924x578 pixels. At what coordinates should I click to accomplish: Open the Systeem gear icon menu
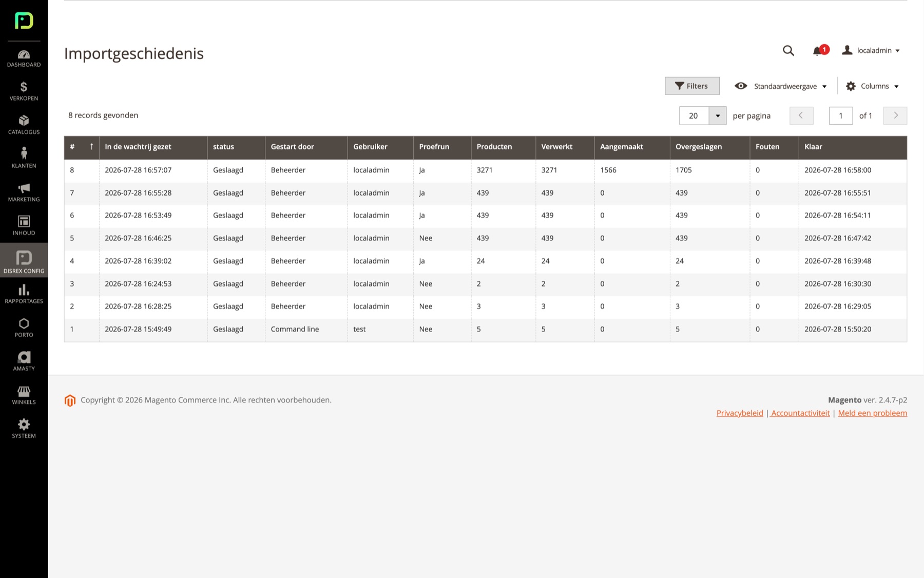pyautogui.click(x=24, y=429)
